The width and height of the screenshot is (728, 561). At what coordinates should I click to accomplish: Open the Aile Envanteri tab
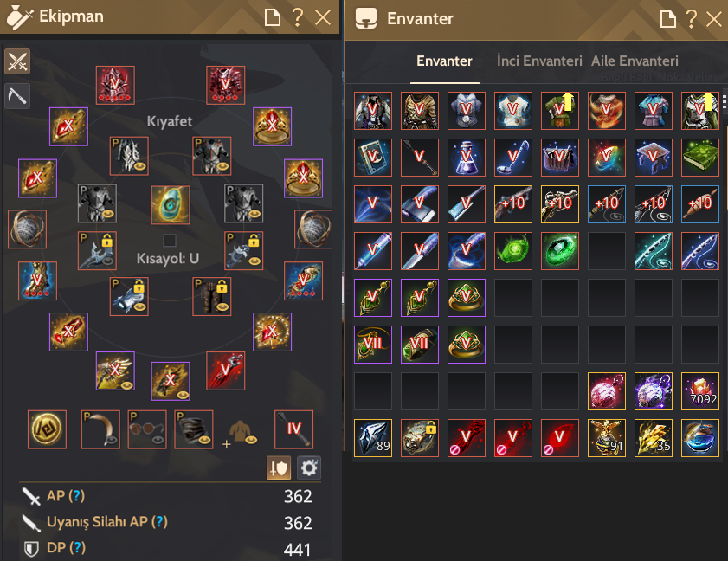(x=635, y=61)
